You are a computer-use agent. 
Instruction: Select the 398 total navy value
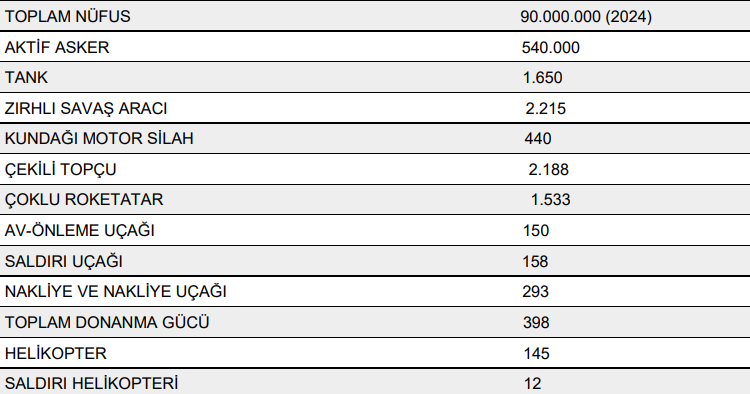536,323
